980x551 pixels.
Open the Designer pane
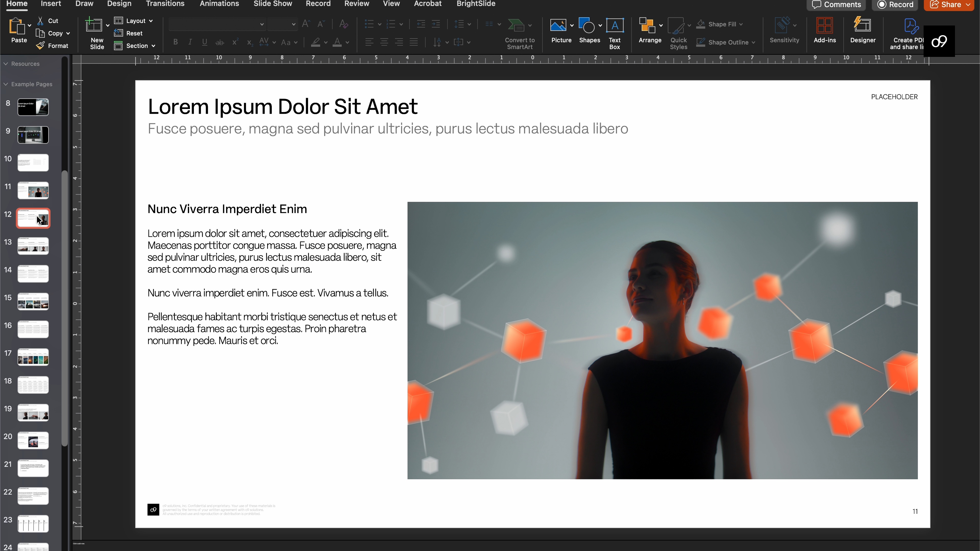pyautogui.click(x=862, y=25)
